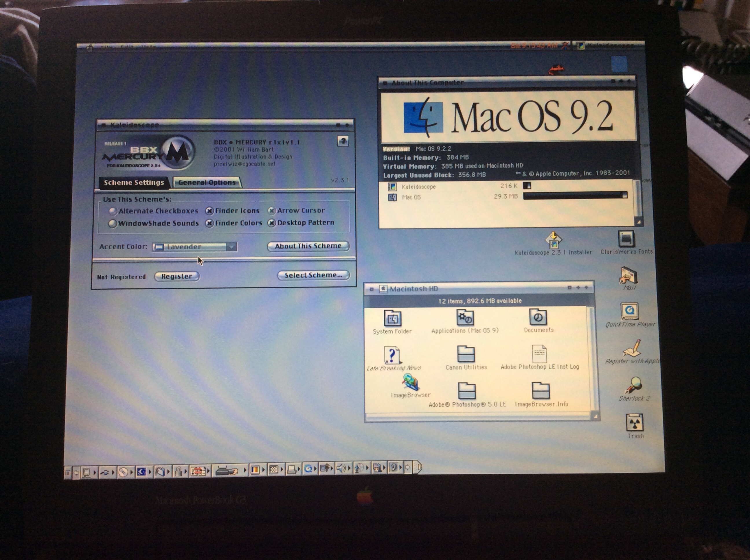This screenshot has width=750, height=560.
Task: Open the Accent Color Lavender dropdown
Action: pos(195,247)
